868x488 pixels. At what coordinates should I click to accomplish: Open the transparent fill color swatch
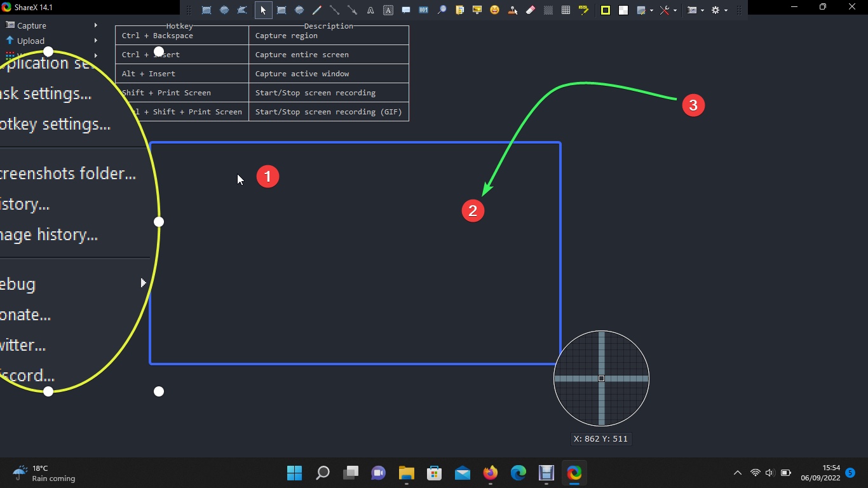623,10
